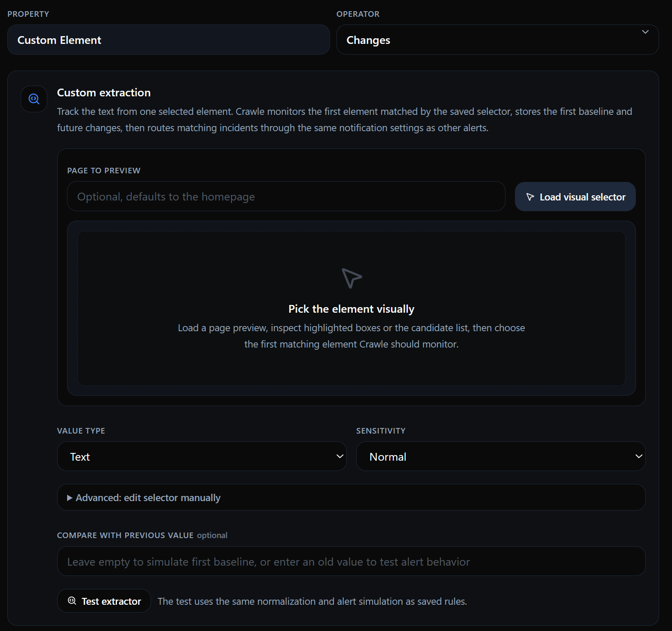Focus the Compare with previous value input
The image size is (672, 631).
(351, 561)
